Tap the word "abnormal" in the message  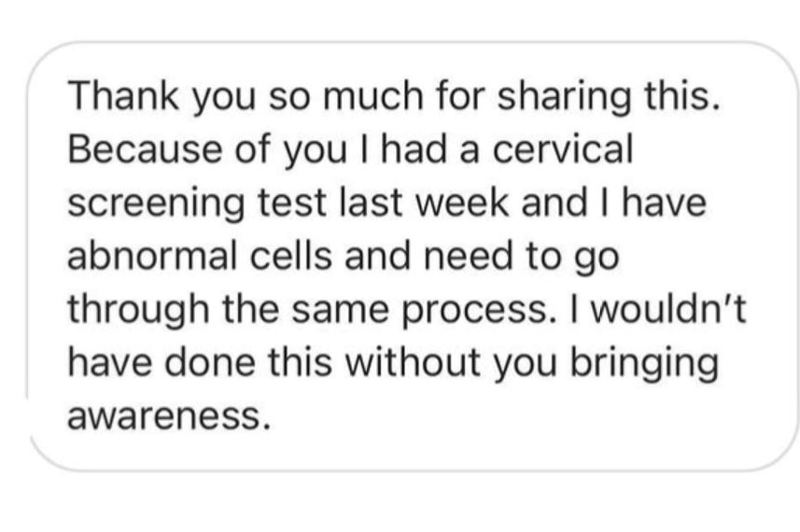152,255
